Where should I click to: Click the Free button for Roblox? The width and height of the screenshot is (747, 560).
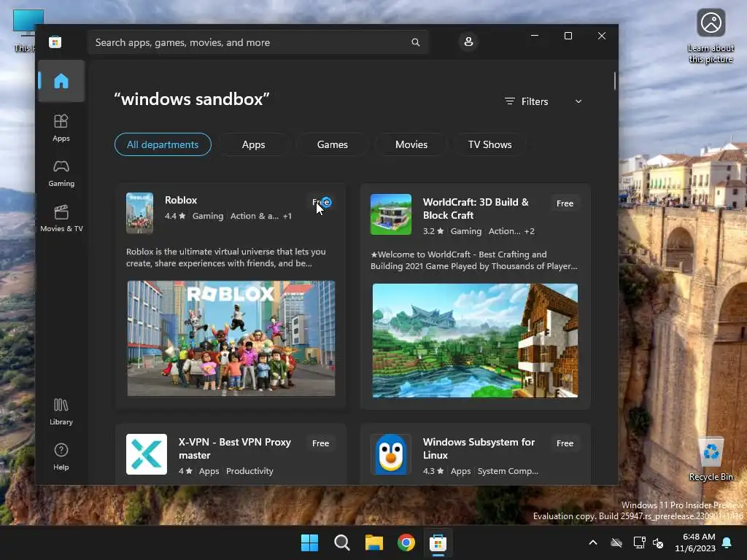321,203
